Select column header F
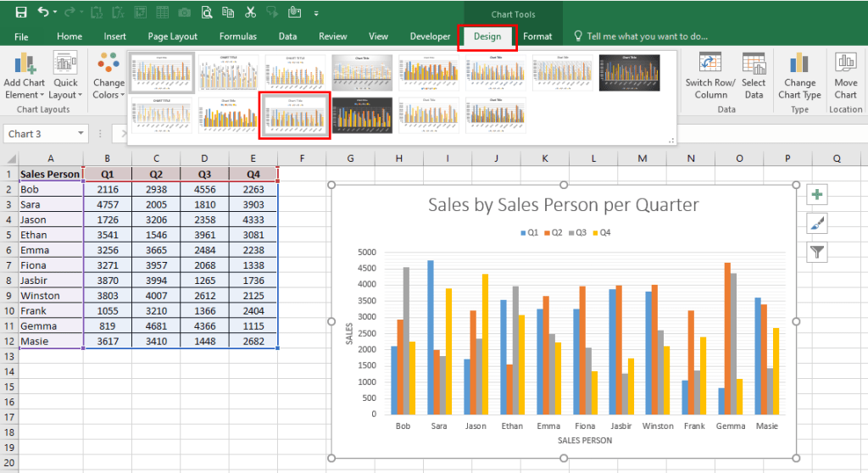 303,159
